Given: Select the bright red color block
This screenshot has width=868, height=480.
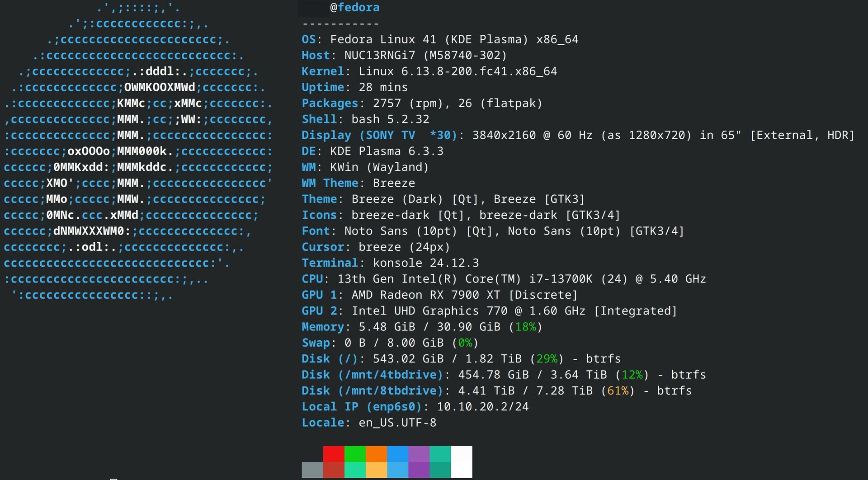Looking at the screenshot, I should tap(334, 454).
